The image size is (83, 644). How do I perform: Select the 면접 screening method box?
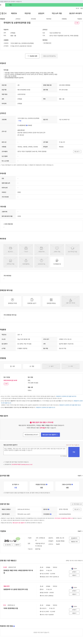pyautogui.click(x=32, y=366)
